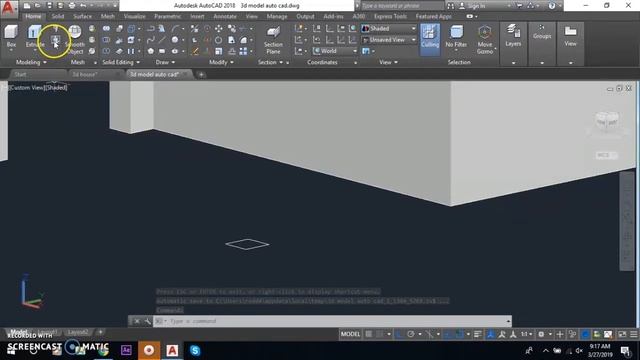Expand the Modeling panel

tap(31, 62)
